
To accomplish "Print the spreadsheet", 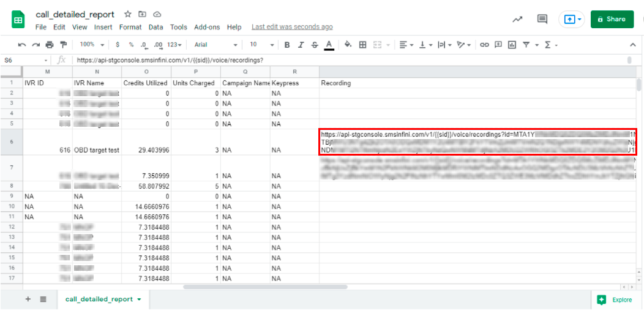I will pyautogui.click(x=50, y=44).
